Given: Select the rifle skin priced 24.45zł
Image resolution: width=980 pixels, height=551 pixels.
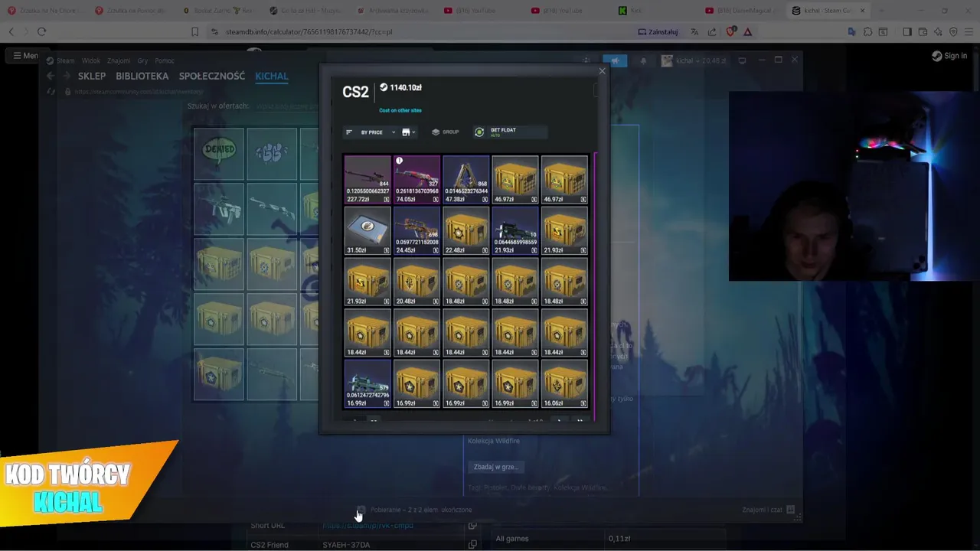Looking at the screenshot, I should [416, 231].
